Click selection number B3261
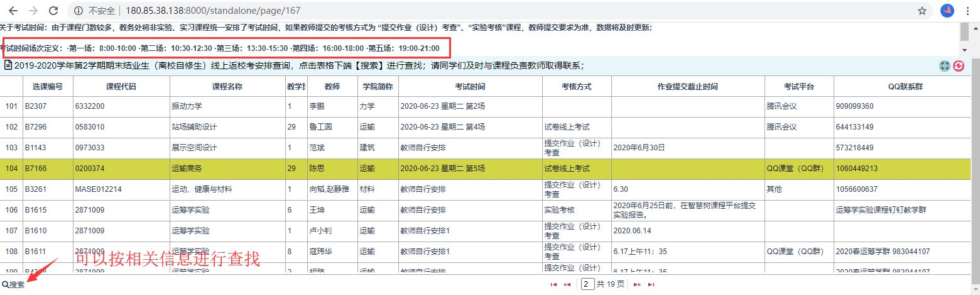Viewport: 980px width, 295px height. coord(36,189)
